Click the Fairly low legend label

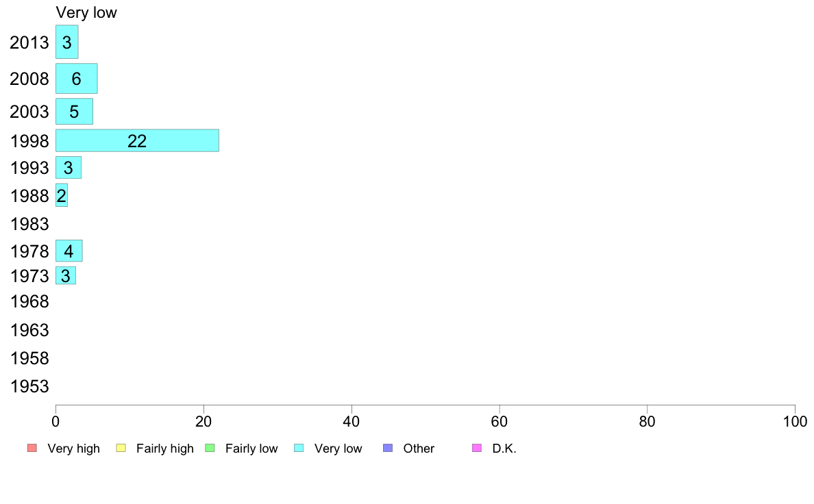click(x=251, y=449)
